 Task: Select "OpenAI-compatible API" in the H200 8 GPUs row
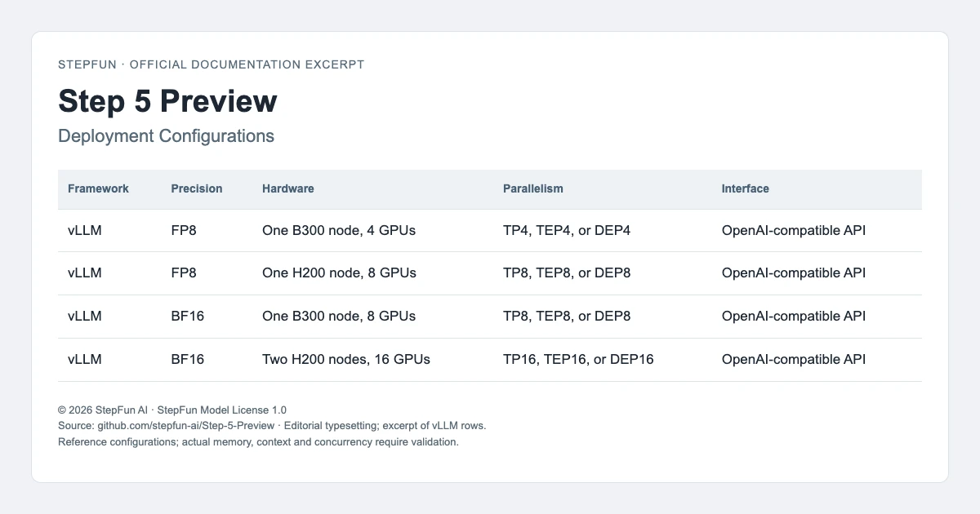(x=794, y=273)
